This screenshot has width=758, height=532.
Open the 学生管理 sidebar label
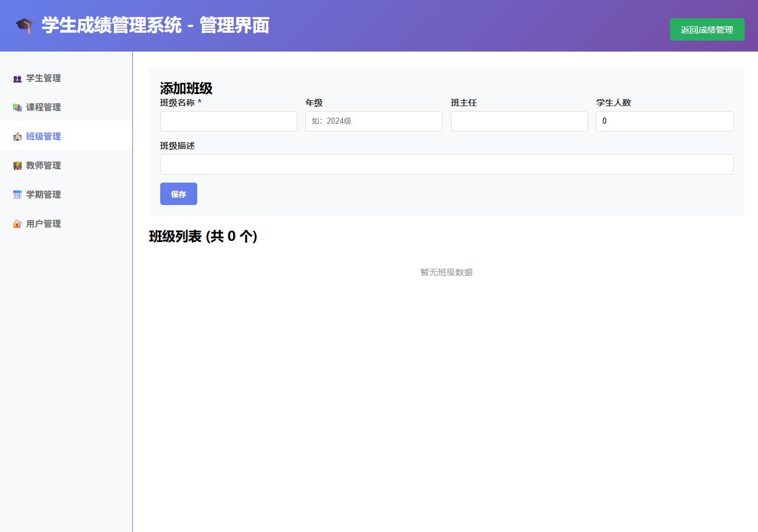pos(43,78)
